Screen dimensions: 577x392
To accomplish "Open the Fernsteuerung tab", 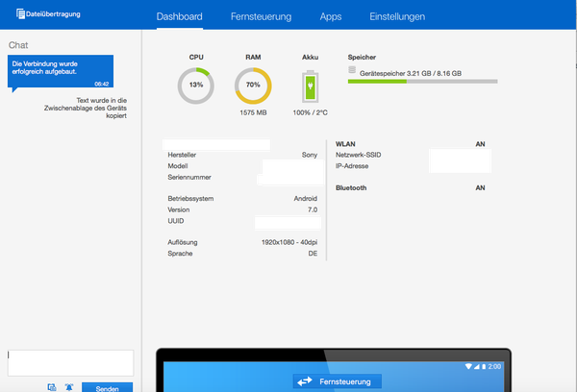I will [262, 16].
